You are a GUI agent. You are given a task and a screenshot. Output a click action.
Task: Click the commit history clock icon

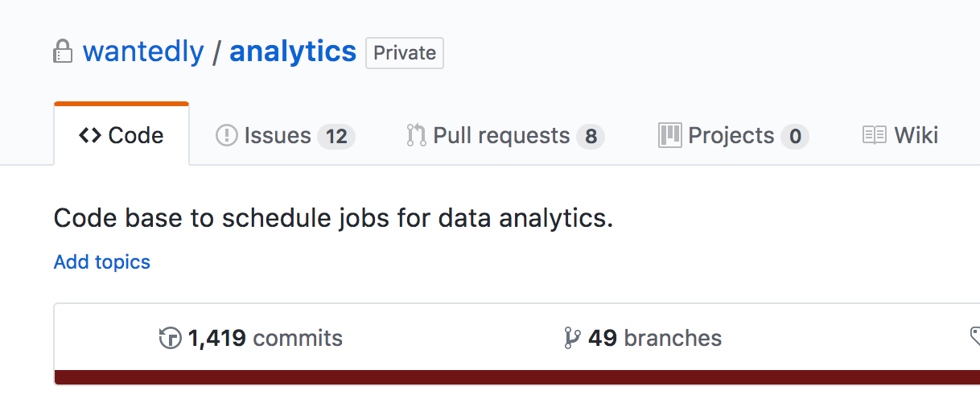170,339
